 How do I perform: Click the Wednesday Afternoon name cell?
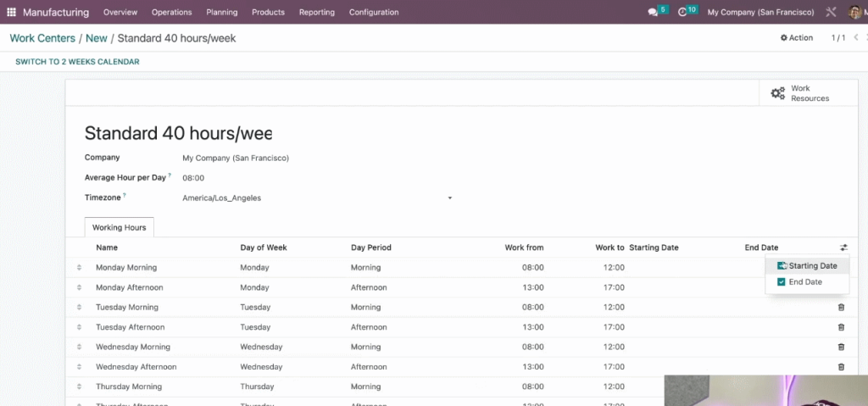coord(136,367)
